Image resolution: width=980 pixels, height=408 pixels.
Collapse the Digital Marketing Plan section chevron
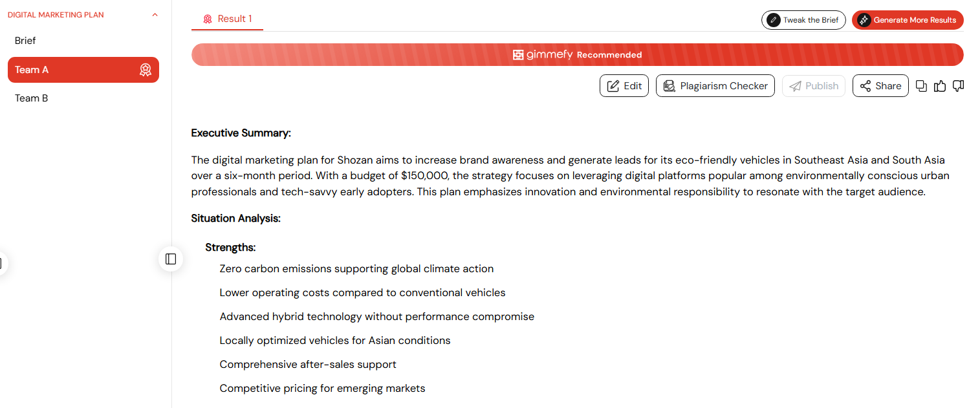click(155, 15)
